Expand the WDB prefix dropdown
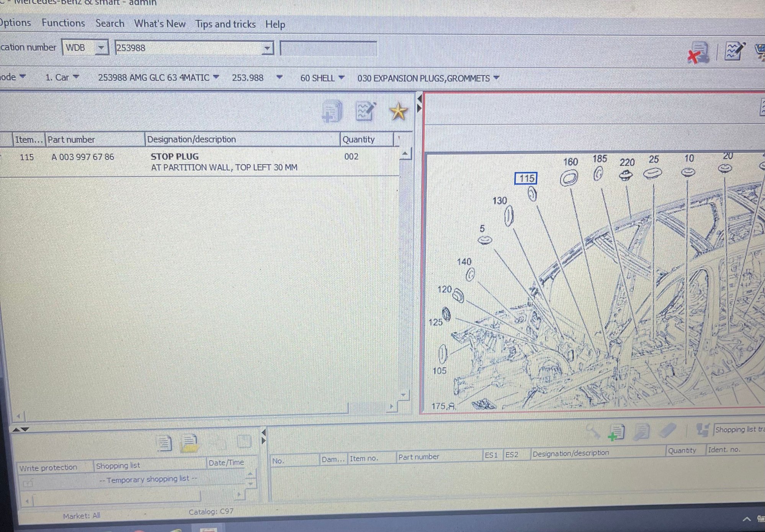The height and width of the screenshot is (532, 765). [x=101, y=48]
